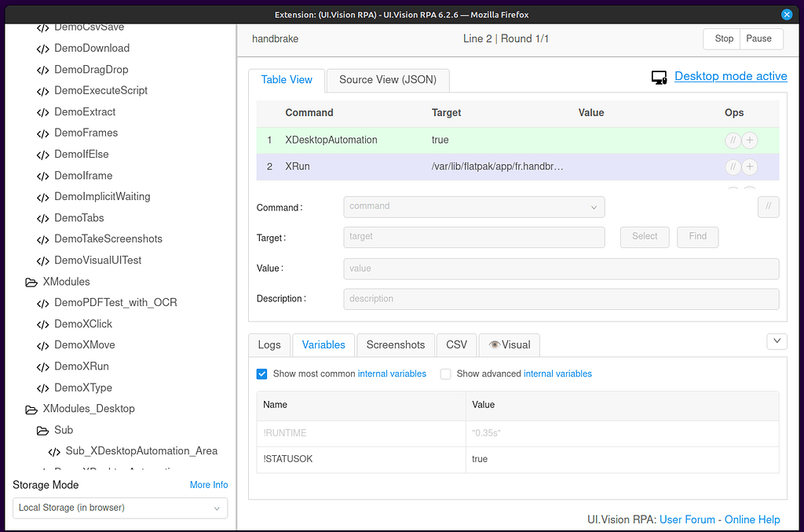Click the Sub folder icon under XModules_Desktop
804x532 pixels.
[43, 430]
